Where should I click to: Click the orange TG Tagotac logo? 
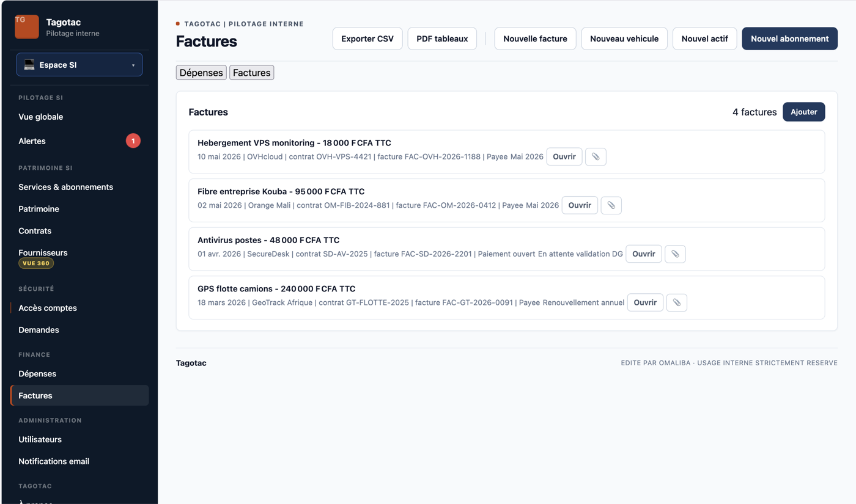27,27
